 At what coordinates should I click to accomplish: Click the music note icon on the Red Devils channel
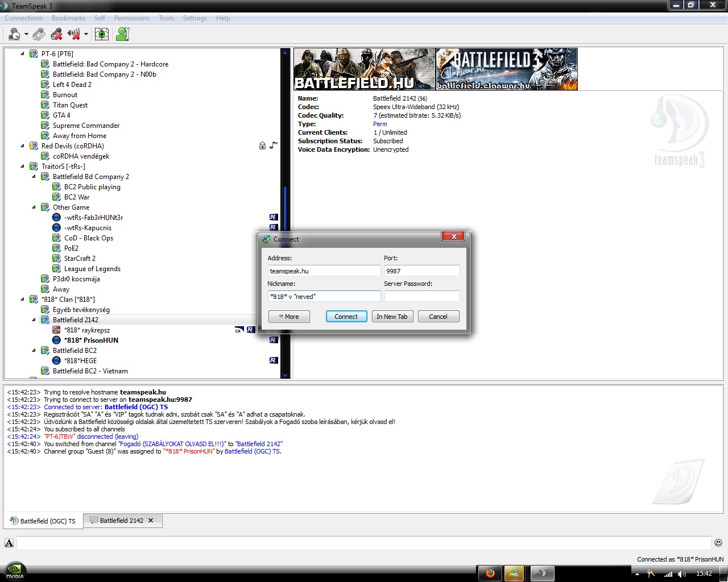coord(273,145)
